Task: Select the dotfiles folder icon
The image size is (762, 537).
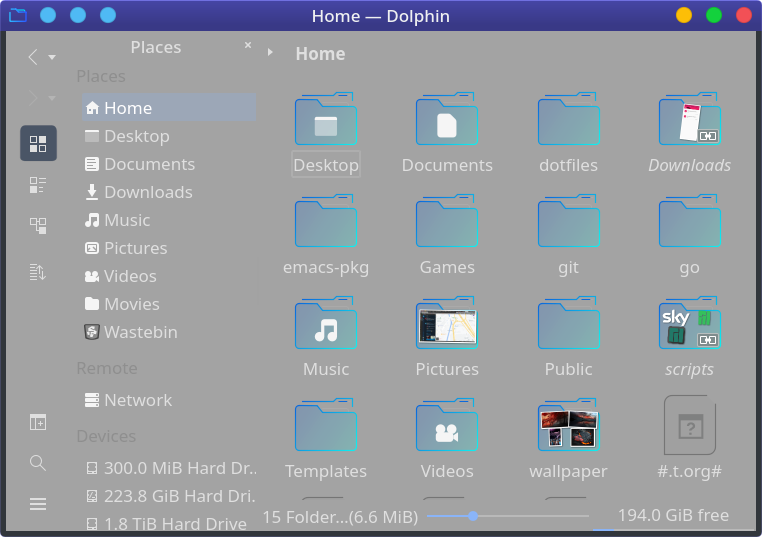Action: pyautogui.click(x=568, y=121)
